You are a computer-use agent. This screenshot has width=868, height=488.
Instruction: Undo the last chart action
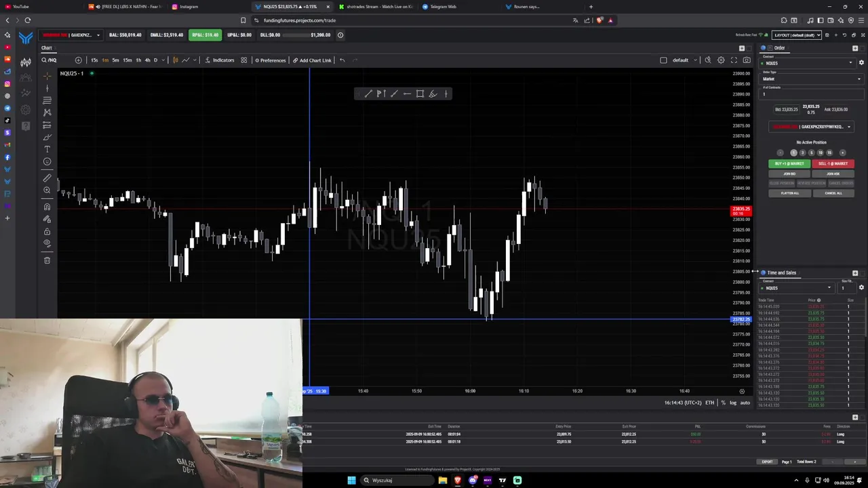click(x=342, y=60)
